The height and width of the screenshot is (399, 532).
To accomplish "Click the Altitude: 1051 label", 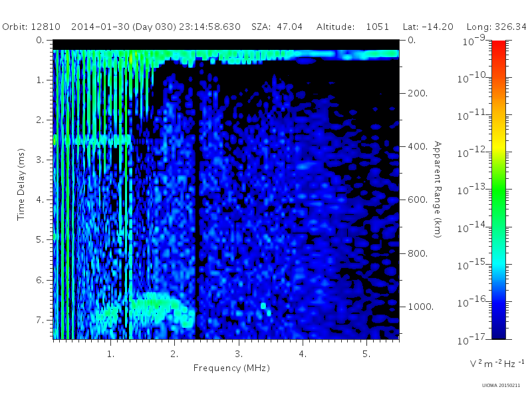I will (352, 27).
